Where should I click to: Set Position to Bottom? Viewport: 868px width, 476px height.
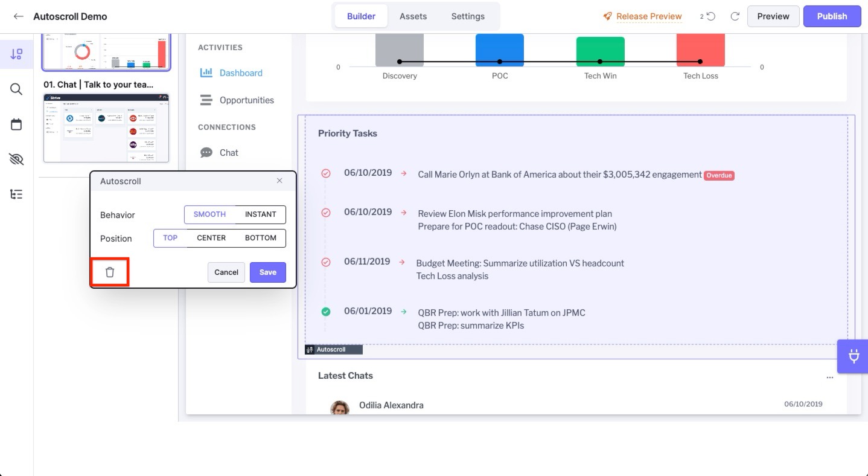coord(260,238)
